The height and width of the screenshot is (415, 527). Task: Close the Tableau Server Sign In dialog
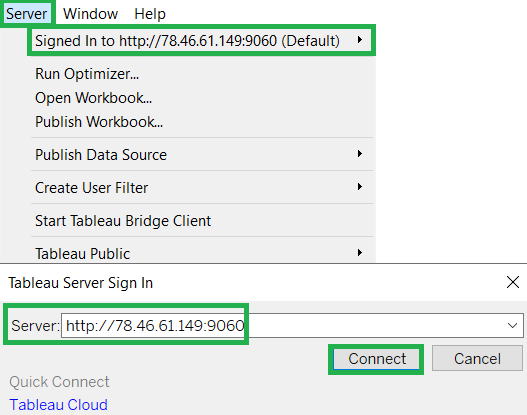click(513, 282)
